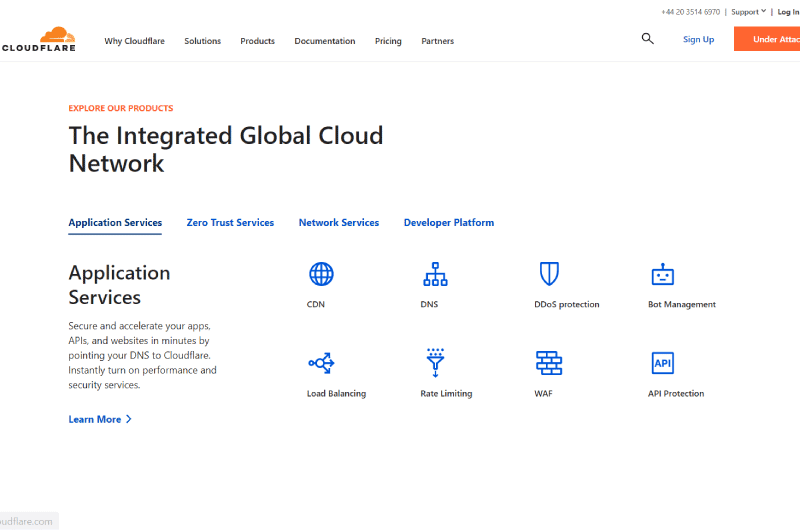The width and height of the screenshot is (800, 530).
Task: Click the Bot Management robot icon
Action: [x=663, y=274]
